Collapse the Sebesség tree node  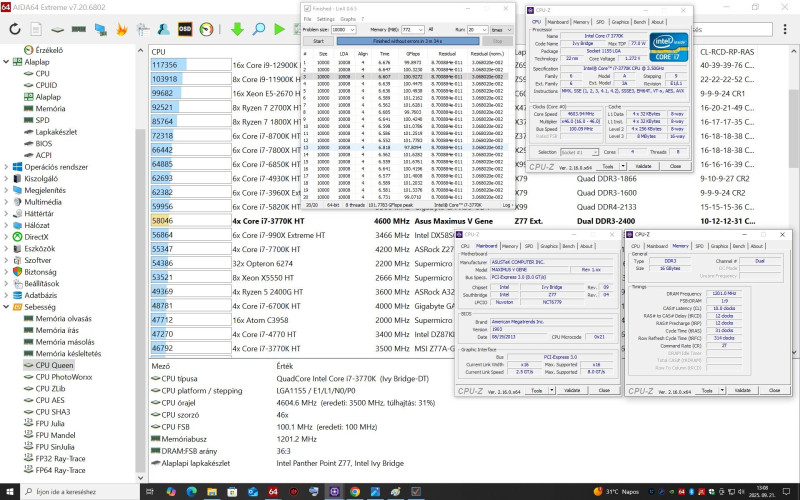point(6,307)
